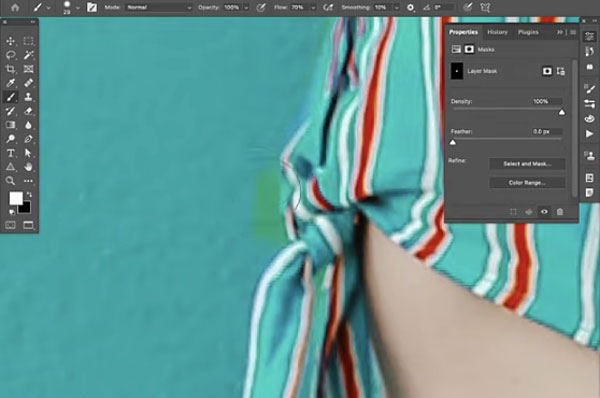
Task: Click the Density slider handle
Action: (561, 112)
